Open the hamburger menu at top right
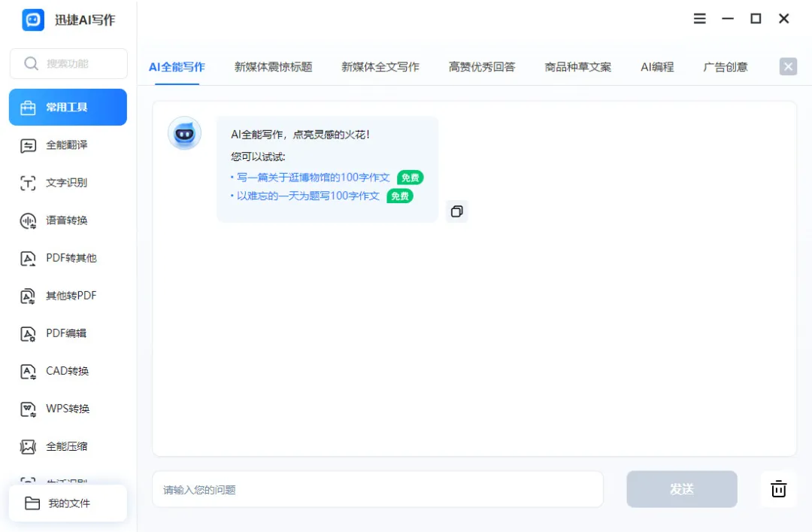Viewport: 812px width, 532px height. (x=699, y=19)
